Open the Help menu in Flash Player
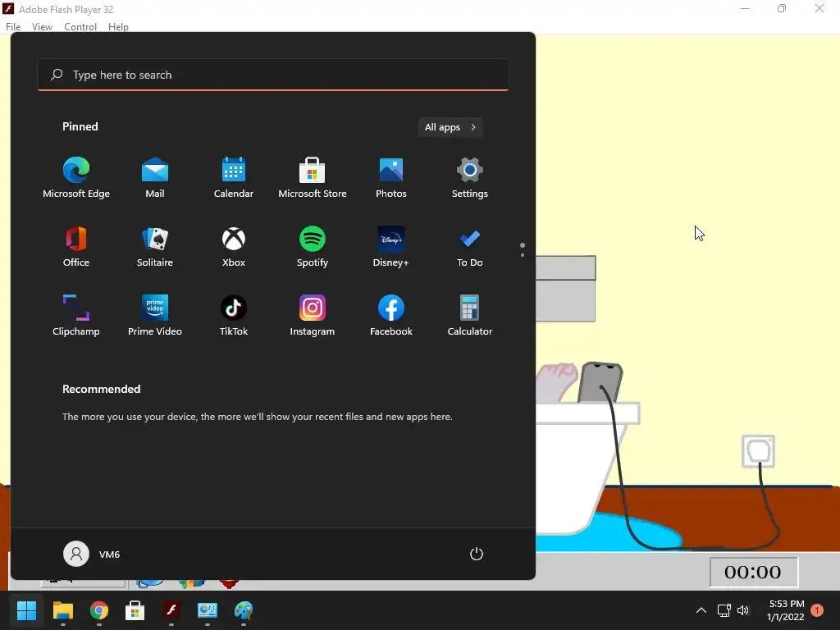 118,27
